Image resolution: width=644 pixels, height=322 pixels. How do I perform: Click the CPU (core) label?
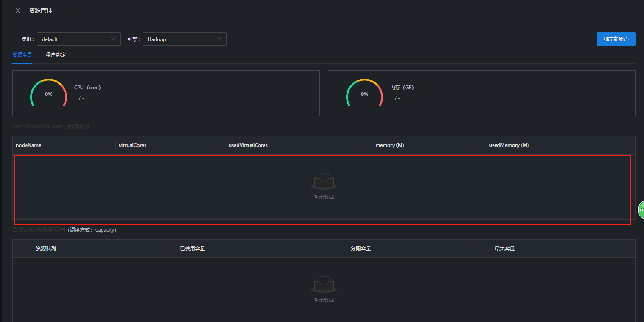coord(88,88)
